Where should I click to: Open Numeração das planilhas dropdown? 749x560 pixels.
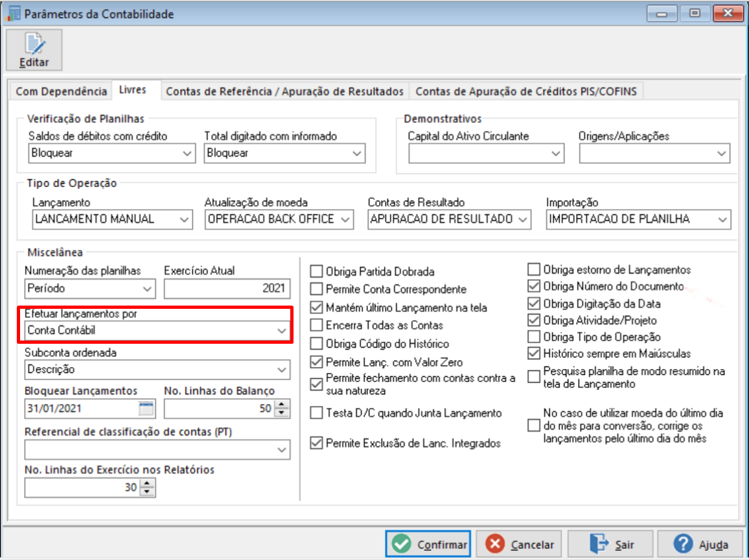[x=90, y=289]
